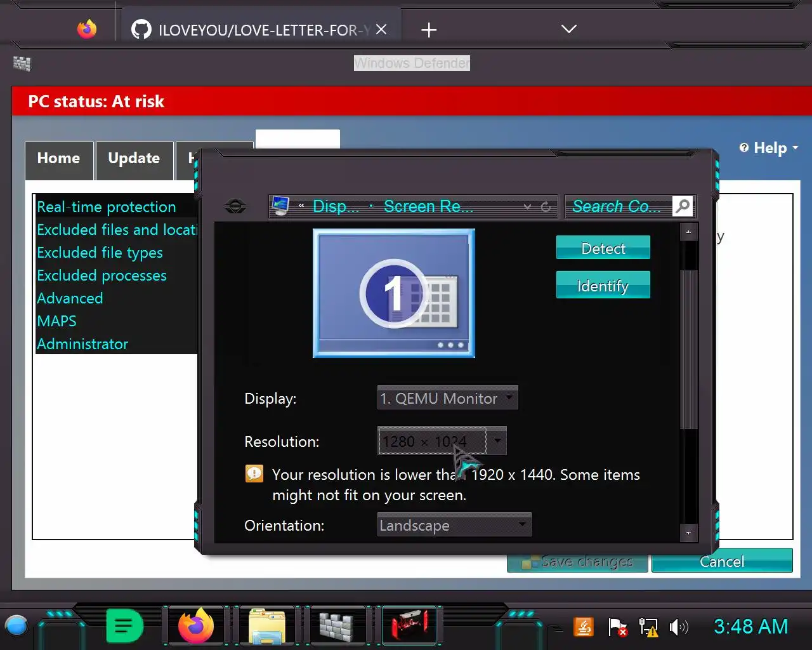Select Excluded file types
This screenshot has height=650, width=812.
pos(100,253)
